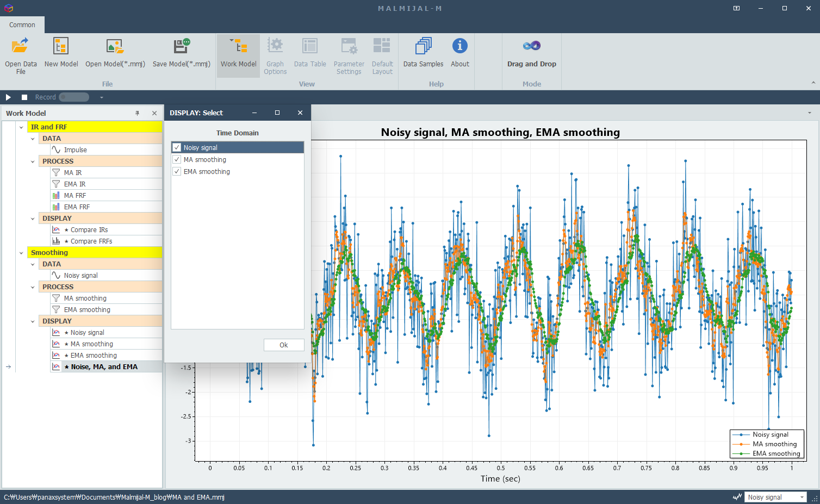Collapse DISPLAY node under IR and FRF
Viewport: 820px width, 504px height.
[33, 219]
